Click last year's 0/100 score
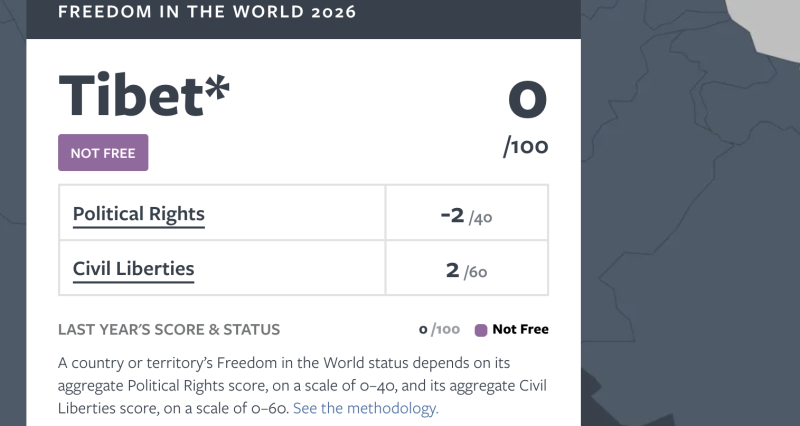Viewport: 800px width, 426px height. [439, 330]
